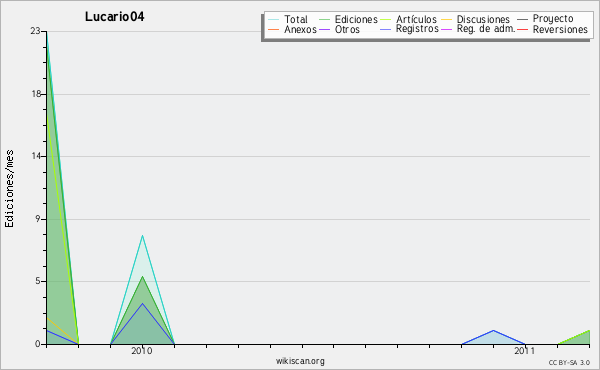Click the Reg. de adm. legend label
Screen dimensions: 600x370
[486, 29]
